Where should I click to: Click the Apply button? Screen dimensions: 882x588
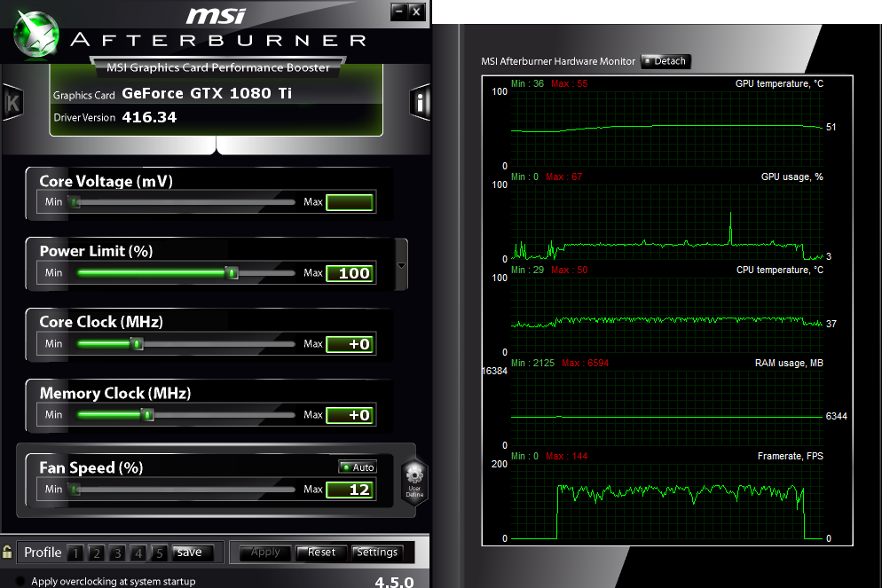point(265,553)
